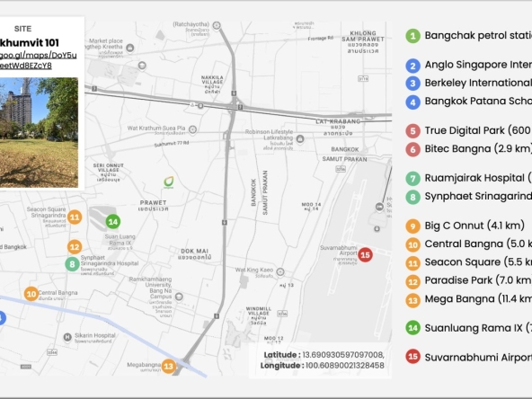Click the Latitude coordinate value
This screenshot has width=532, height=399.
click(343, 355)
